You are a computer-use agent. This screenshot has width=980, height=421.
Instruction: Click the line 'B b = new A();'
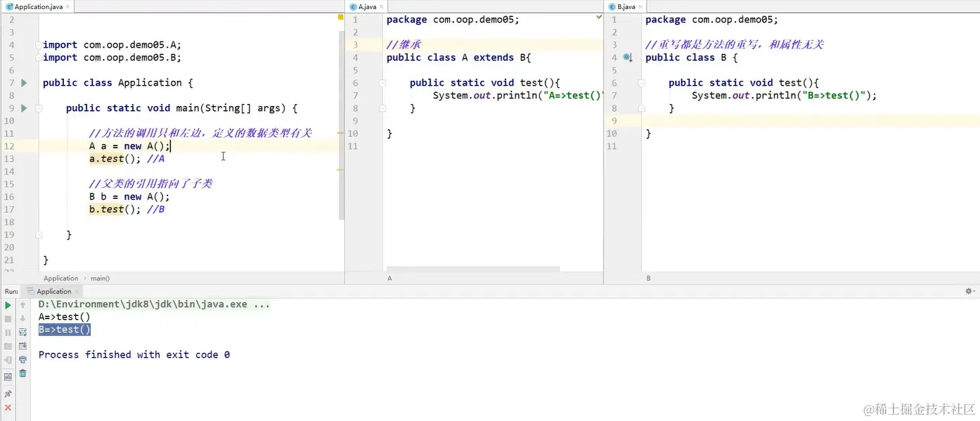coord(129,197)
